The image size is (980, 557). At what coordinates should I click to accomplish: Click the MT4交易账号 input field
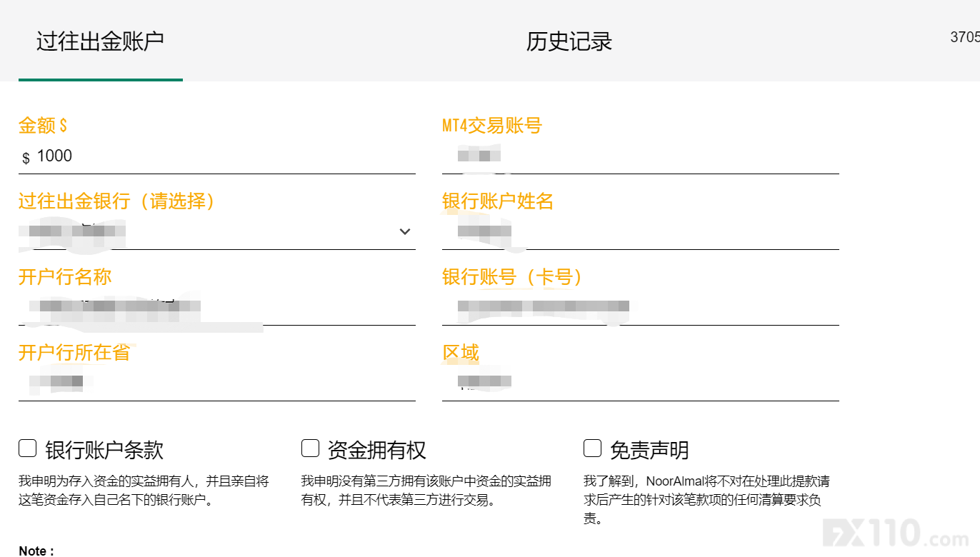point(641,156)
